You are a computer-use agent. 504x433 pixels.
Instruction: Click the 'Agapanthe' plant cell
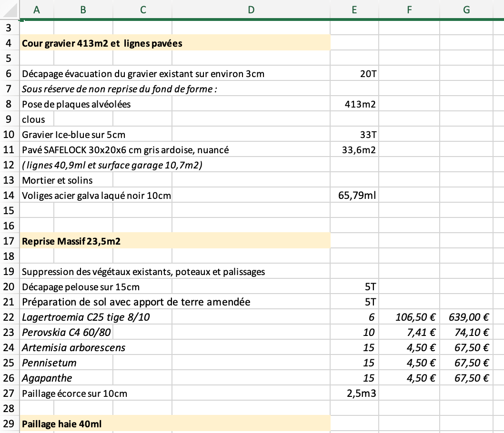point(47,378)
